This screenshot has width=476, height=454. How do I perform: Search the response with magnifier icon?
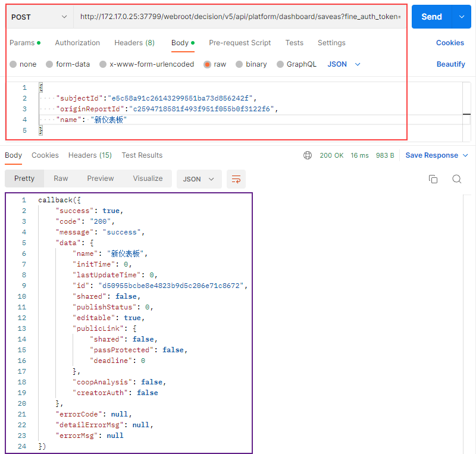click(x=456, y=179)
